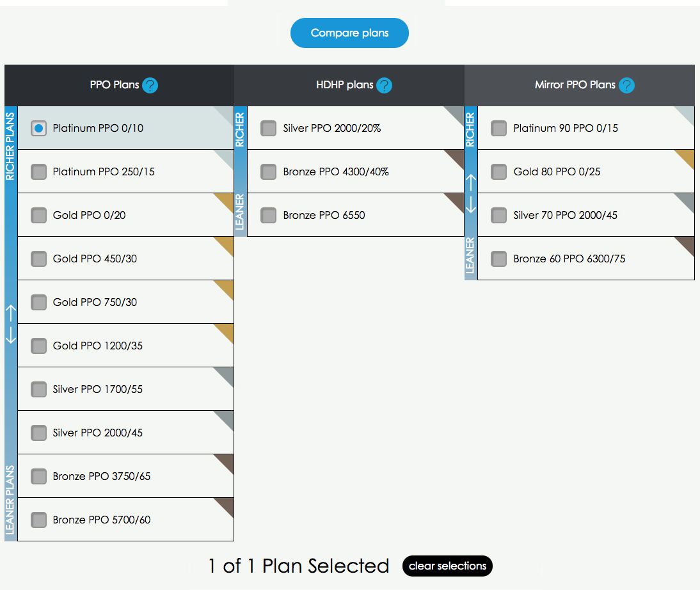Click the Compare plans button
The height and width of the screenshot is (590, 700).
[x=349, y=33]
